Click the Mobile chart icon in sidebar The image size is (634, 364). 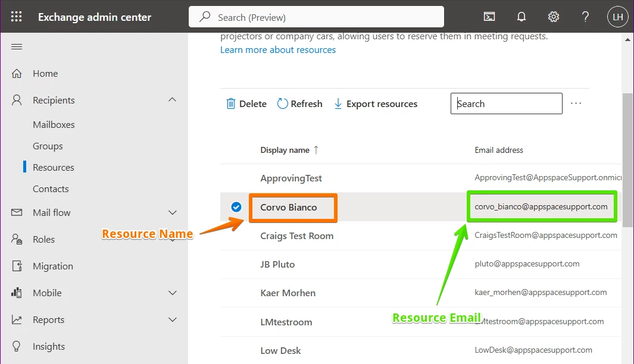17,293
